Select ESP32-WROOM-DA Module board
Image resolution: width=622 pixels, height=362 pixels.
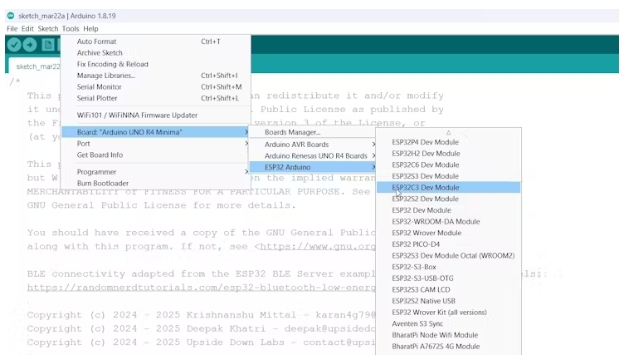[448, 222]
